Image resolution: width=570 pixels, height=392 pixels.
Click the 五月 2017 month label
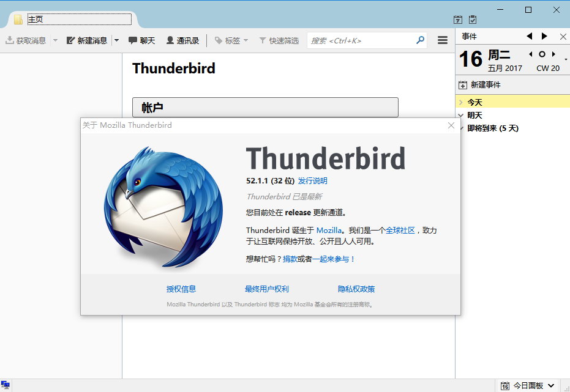click(505, 68)
